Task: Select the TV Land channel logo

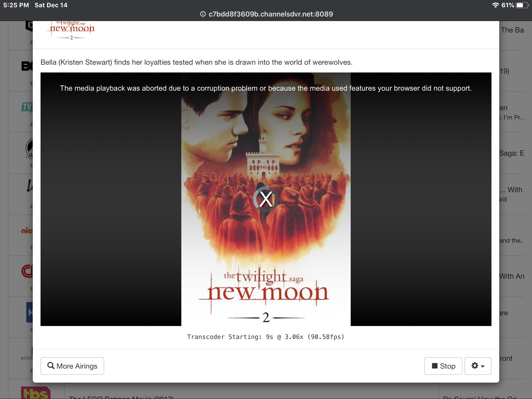Action: pos(27,107)
